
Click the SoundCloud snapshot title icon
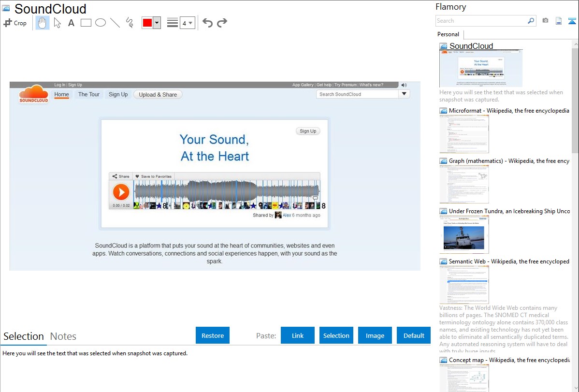pyautogui.click(x=6, y=9)
